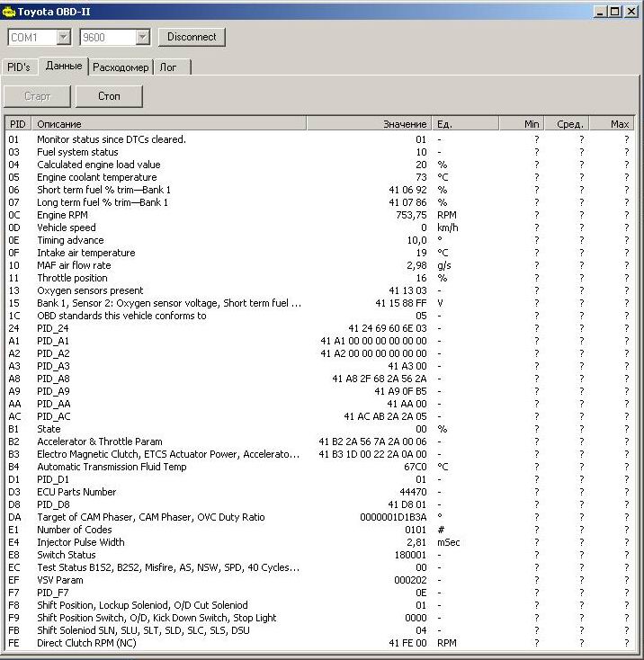The height and width of the screenshot is (660, 644).
Task: Open the Расходомер tab
Action: tap(121, 67)
